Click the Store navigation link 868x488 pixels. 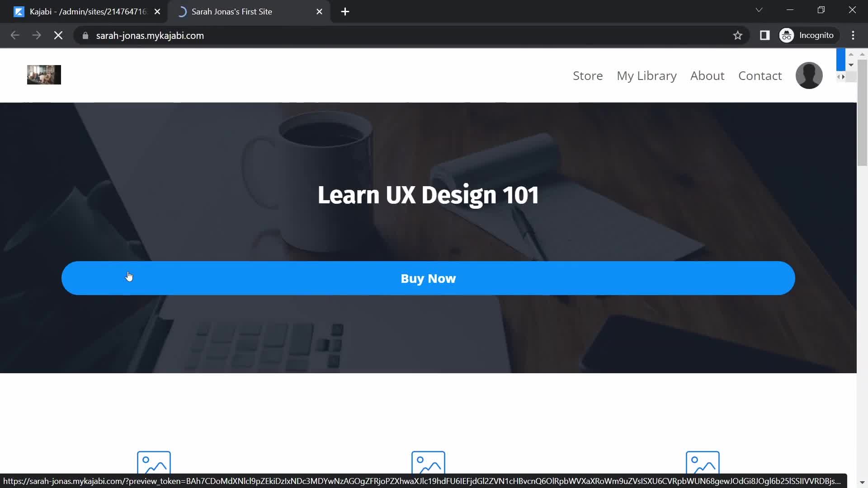click(588, 75)
